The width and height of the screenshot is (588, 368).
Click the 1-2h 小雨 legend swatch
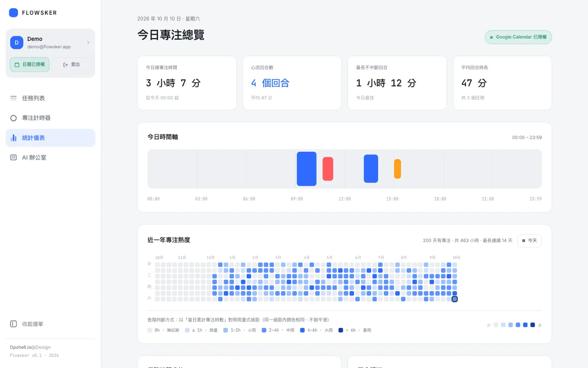click(226, 330)
